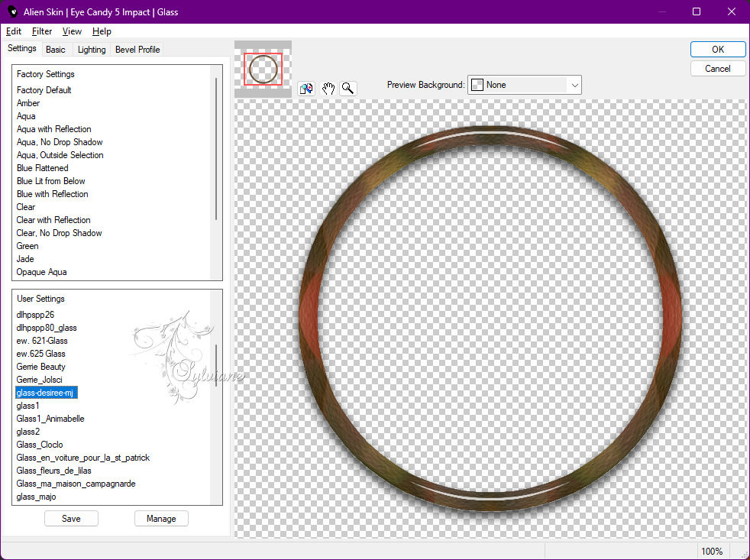Select the Jade preset
Image resolution: width=750 pixels, height=560 pixels.
25,259
